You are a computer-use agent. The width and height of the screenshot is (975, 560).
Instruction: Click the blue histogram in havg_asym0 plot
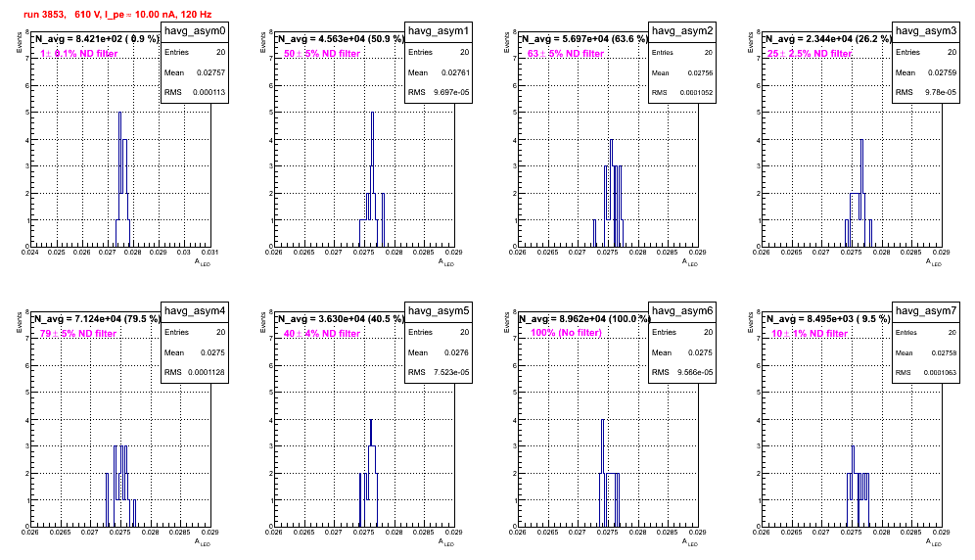[122, 180]
